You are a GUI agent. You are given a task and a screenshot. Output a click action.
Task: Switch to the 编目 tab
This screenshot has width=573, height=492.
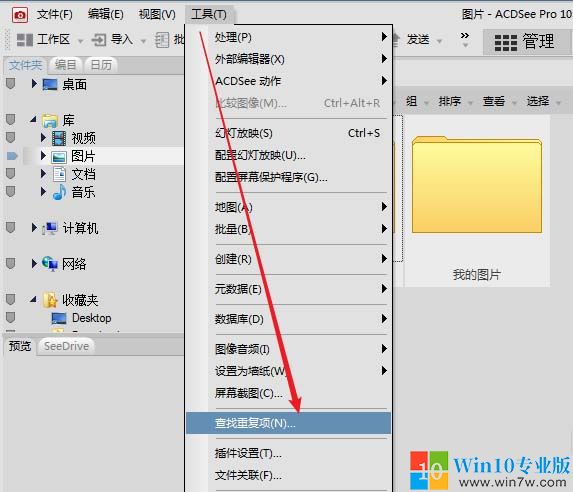[x=65, y=65]
